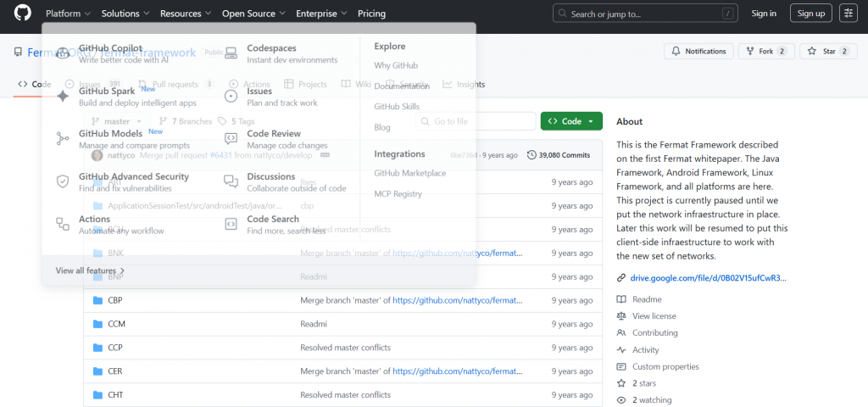Screen dimensions: 868x407
Task: Click the CBP folder icon
Action: [x=98, y=300]
